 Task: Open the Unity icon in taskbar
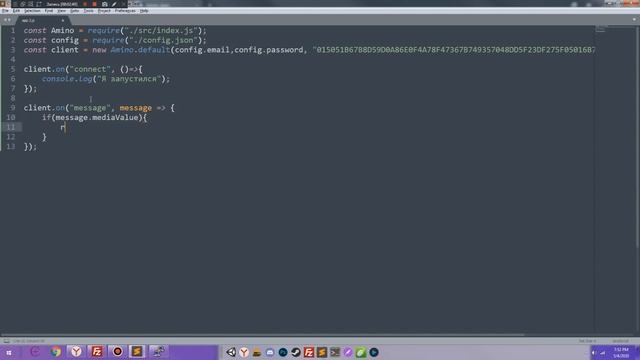click(x=231, y=352)
